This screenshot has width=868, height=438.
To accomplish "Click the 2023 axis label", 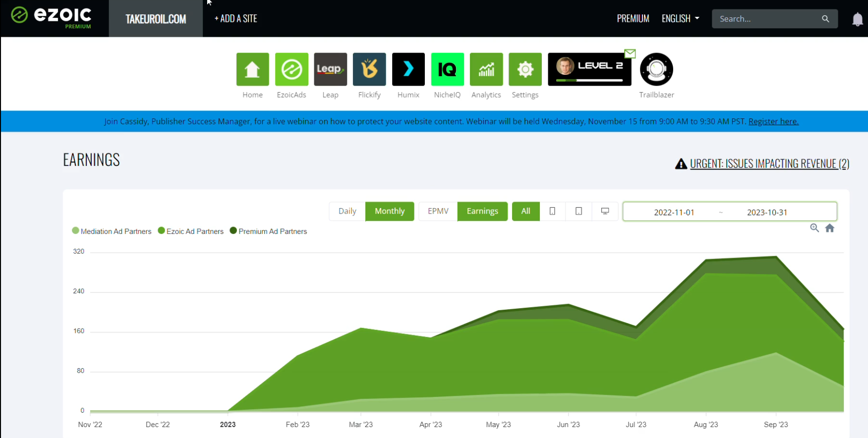I will point(228,425).
